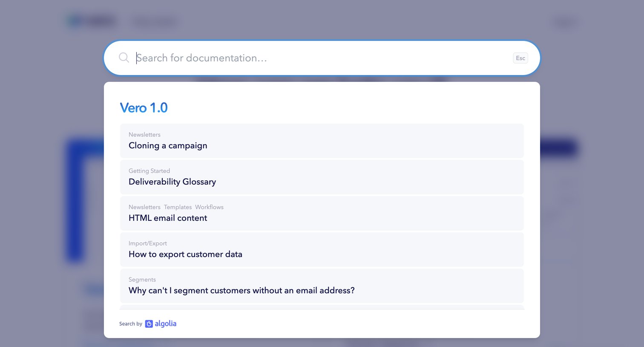Click the Newsletters label above Cloning a campaign
644x347 pixels.
click(x=144, y=135)
